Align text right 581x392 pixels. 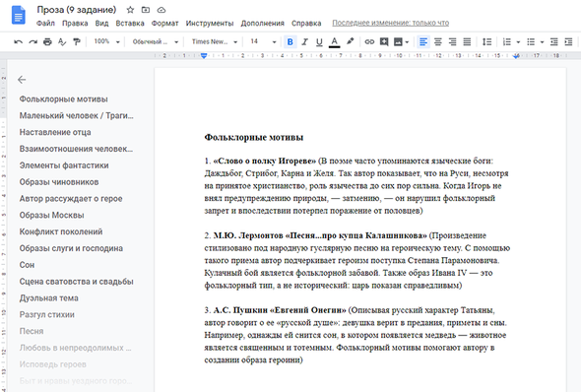coord(452,42)
